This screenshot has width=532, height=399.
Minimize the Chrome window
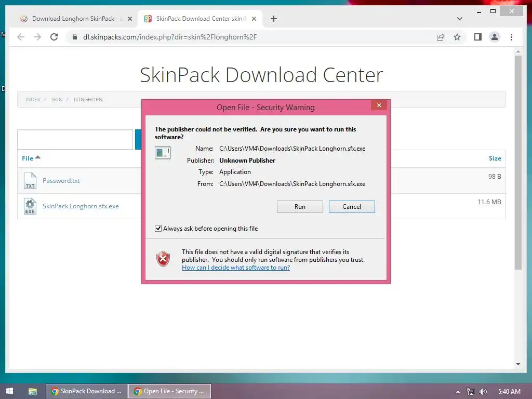pyautogui.click(x=478, y=11)
